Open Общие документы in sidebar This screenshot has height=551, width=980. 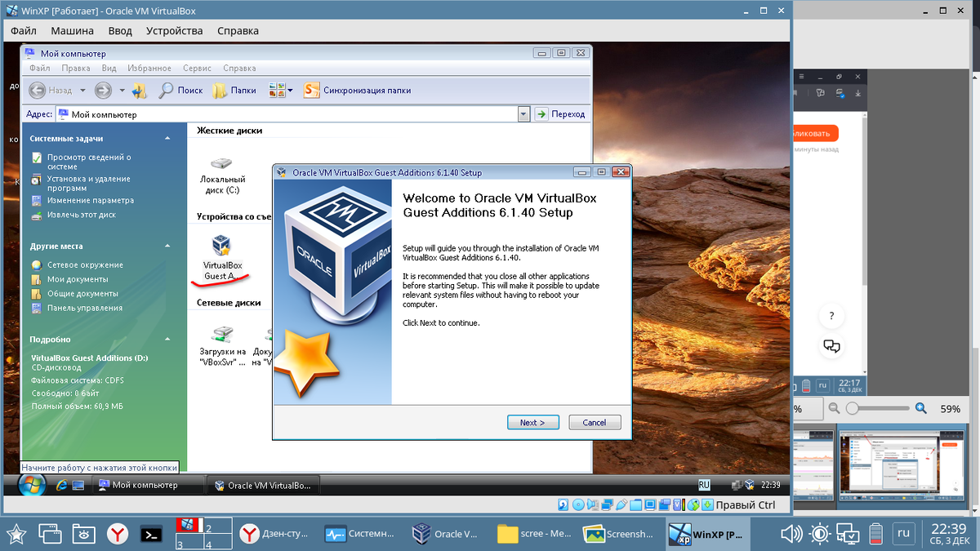pyautogui.click(x=82, y=293)
